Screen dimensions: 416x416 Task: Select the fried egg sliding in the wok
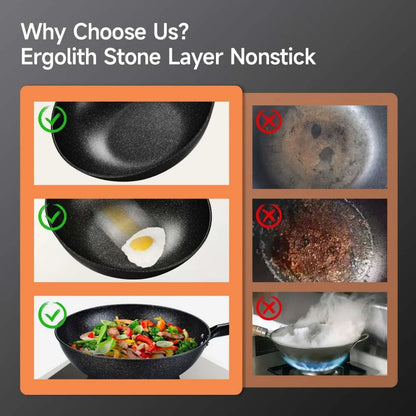pyautogui.click(x=144, y=247)
